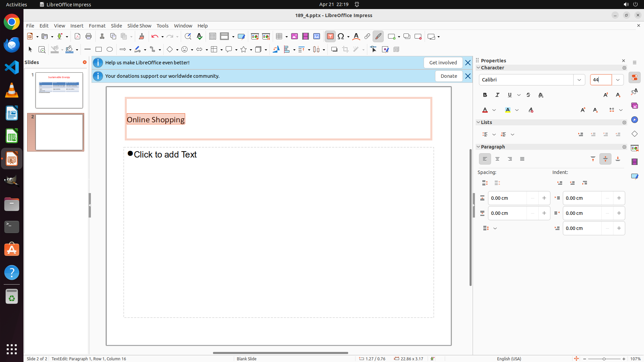Open the Calibri font name dropdown
644x362 pixels.
[x=579, y=80]
